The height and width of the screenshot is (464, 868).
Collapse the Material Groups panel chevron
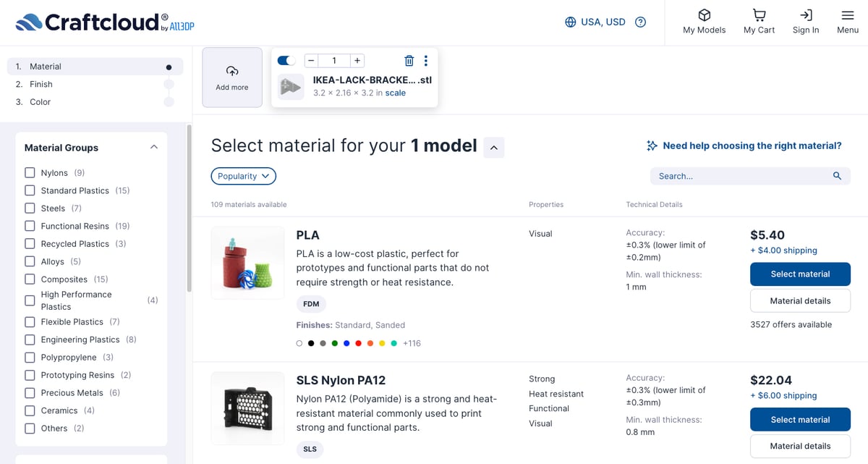point(153,147)
